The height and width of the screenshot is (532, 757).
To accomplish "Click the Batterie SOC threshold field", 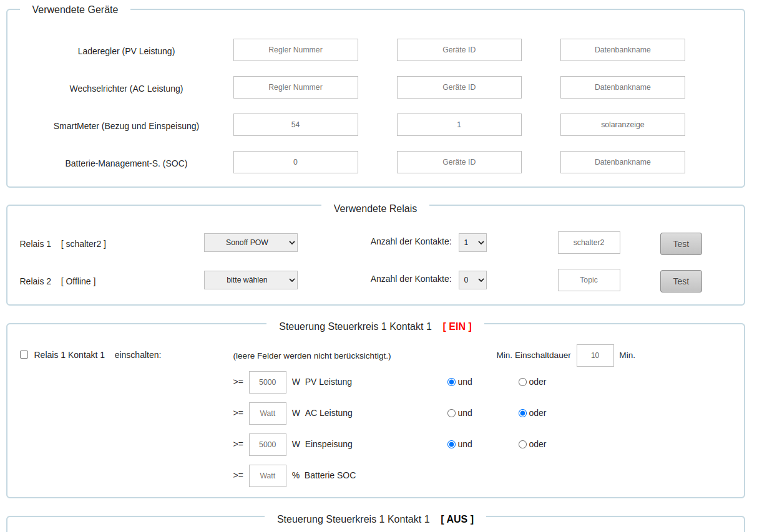I will click(268, 476).
